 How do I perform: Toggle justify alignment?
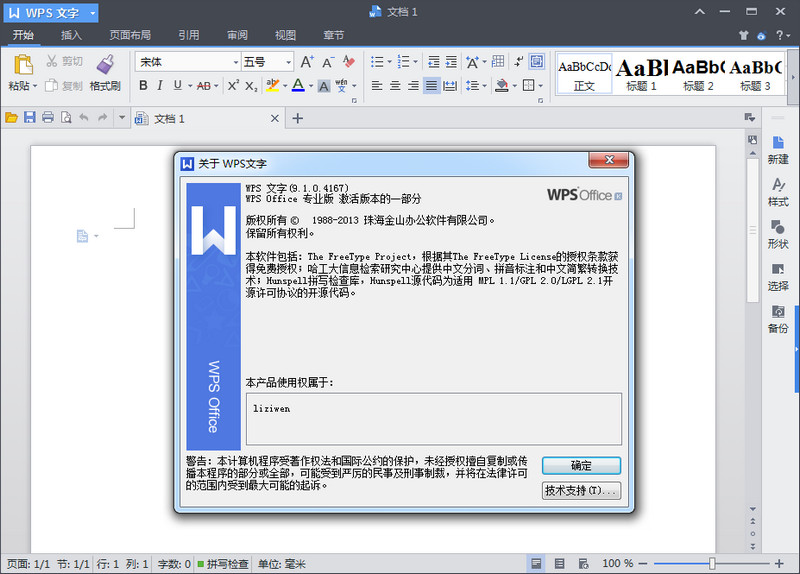(x=431, y=85)
